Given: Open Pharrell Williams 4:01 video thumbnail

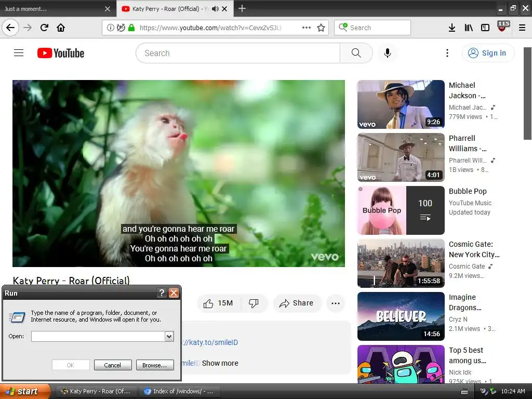Looking at the screenshot, I should point(401,157).
